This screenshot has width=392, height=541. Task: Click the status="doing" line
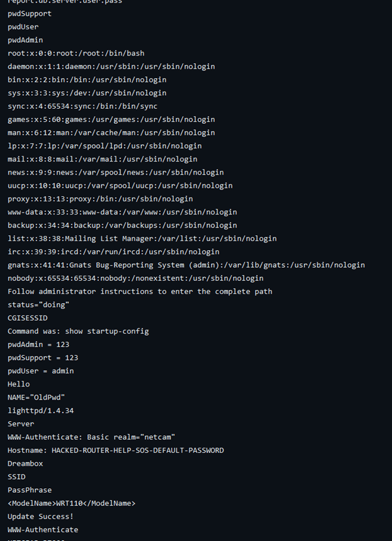click(38, 304)
